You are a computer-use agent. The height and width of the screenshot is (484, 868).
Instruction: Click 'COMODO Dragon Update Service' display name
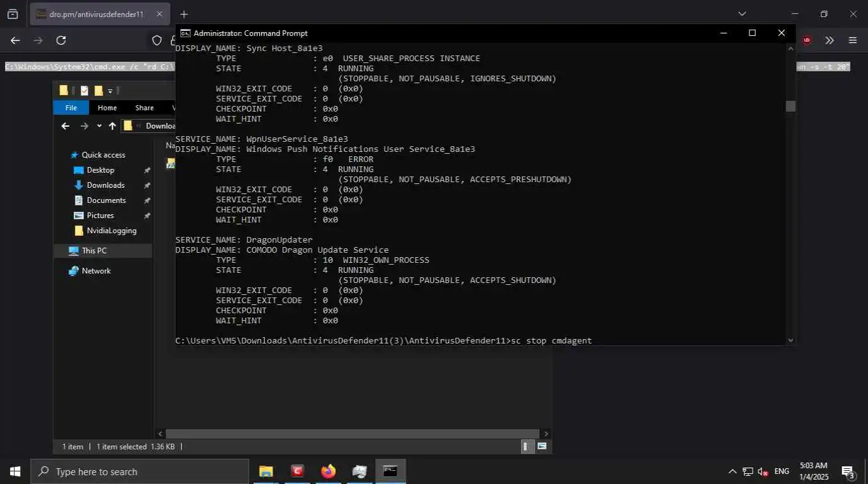click(317, 250)
